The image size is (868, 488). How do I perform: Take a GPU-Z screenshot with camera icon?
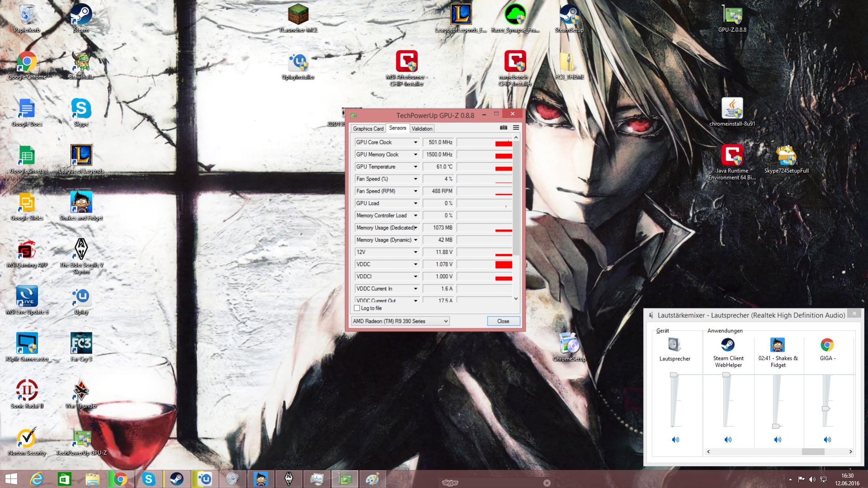pos(503,128)
